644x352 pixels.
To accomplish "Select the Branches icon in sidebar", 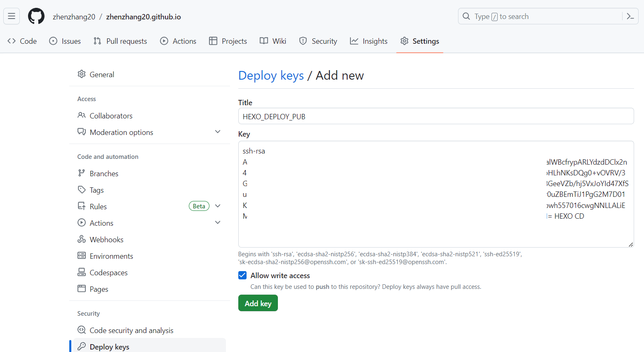I will point(82,173).
